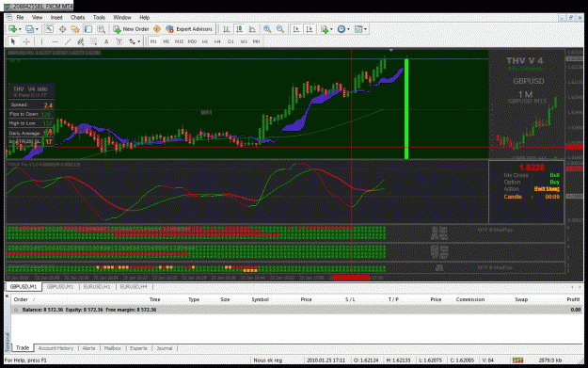The image size is (588, 368).
Task: Expand the Arrows tool dropdown
Action: [138, 41]
